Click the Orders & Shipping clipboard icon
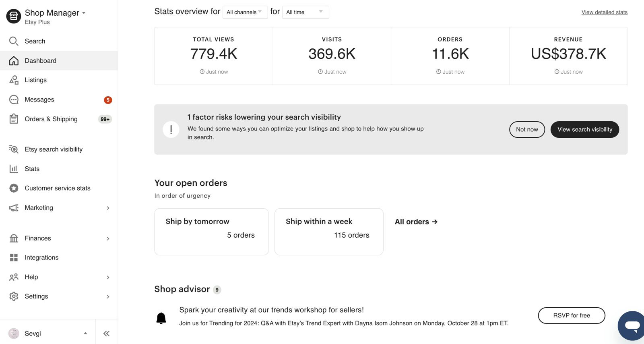644x344 pixels. click(14, 119)
